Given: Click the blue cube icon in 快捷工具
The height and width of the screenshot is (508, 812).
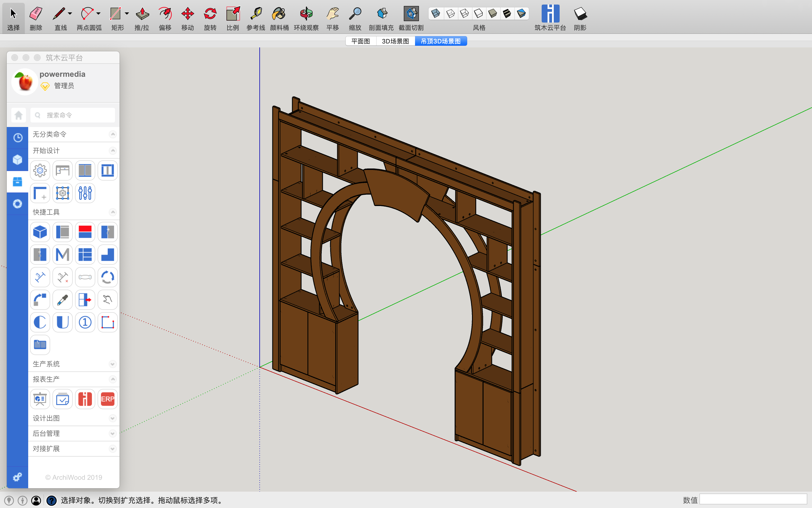Looking at the screenshot, I should pyautogui.click(x=40, y=232).
